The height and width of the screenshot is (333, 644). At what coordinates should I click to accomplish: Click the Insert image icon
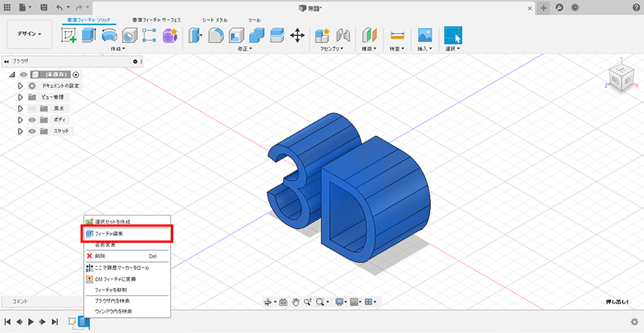(x=425, y=34)
